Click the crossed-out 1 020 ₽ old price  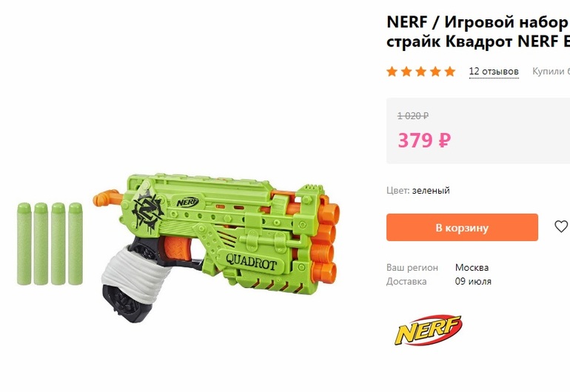tap(413, 116)
